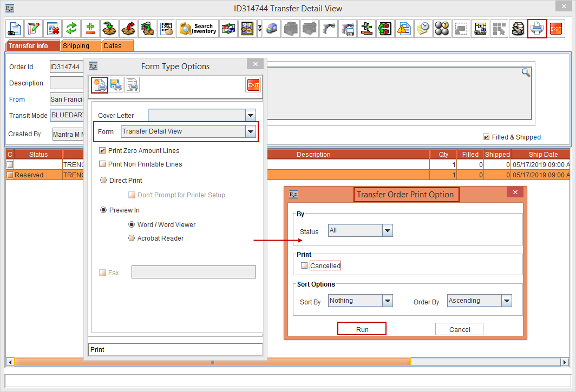The height and width of the screenshot is (392, 576).
Task: Click the Run button in Transfer Order Print Option
Action: (x=362, y=328)
